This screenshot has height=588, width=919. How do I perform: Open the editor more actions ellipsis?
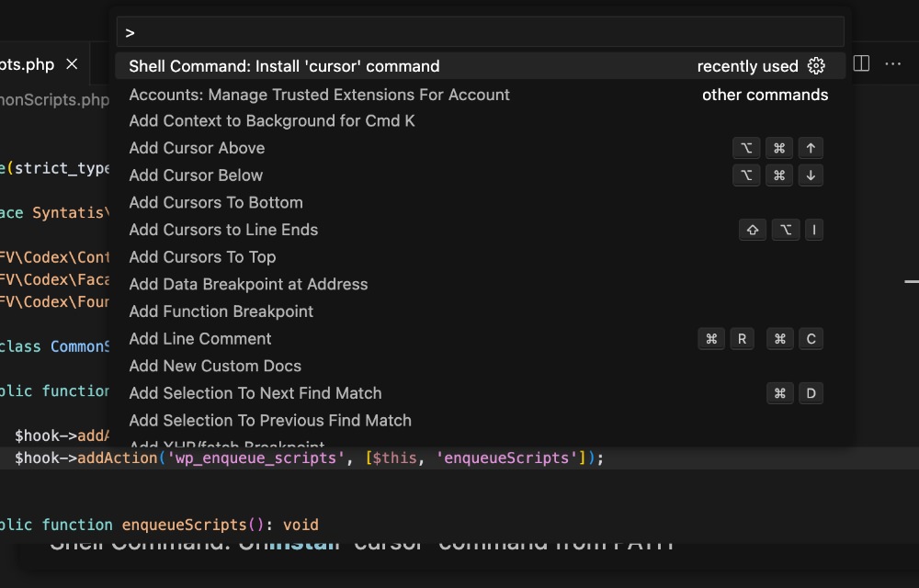tap(892, 63)
